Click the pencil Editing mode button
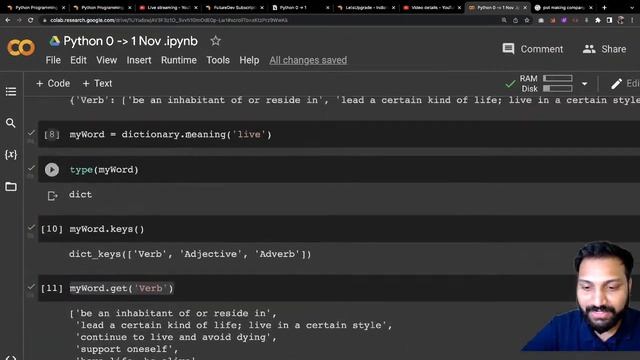640x360 pixels. coord(624,84)
